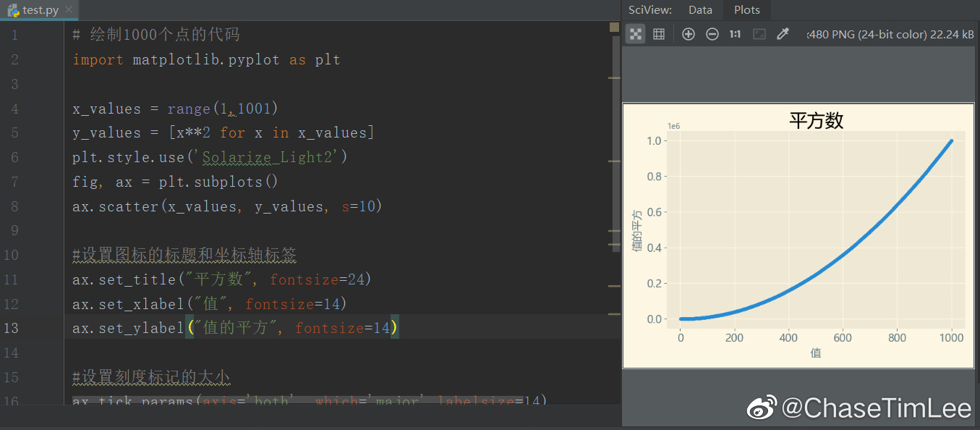Zoom out of the plot image

pyautogui.click(x=712, y=34)
